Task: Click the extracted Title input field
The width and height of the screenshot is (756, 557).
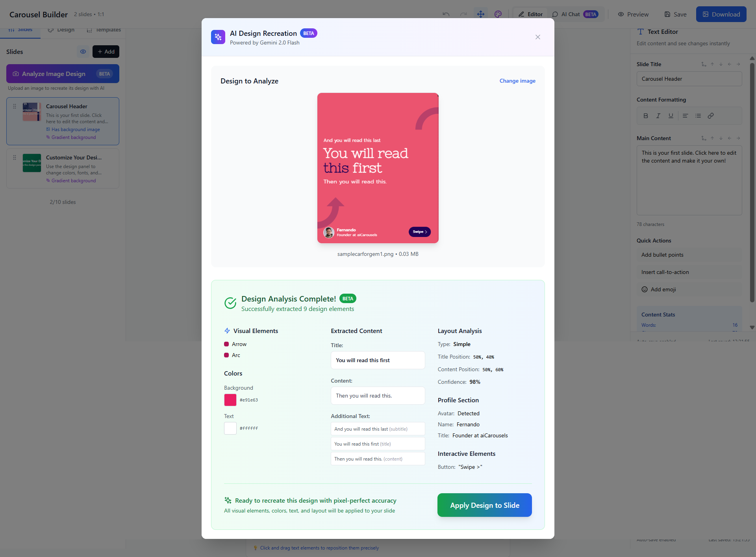Action: coord(378,360)
